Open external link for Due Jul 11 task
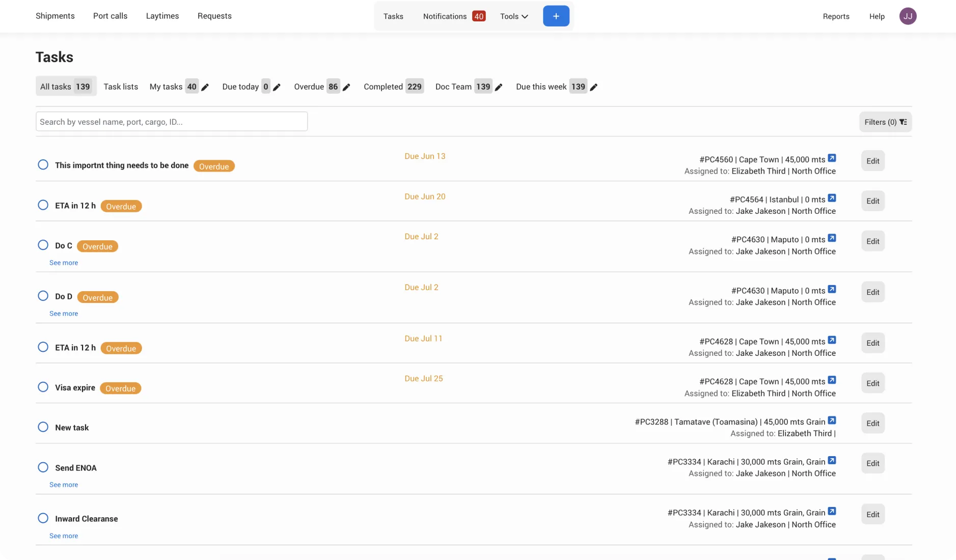 click(832, 340)
